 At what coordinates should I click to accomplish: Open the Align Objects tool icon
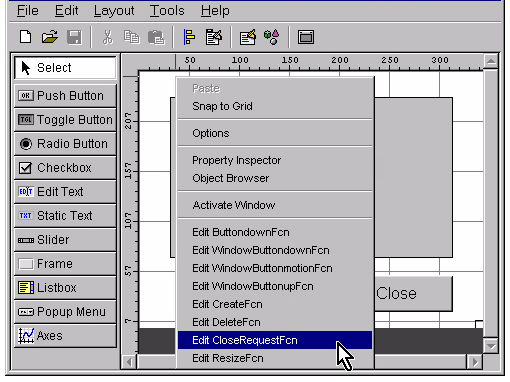189,37
